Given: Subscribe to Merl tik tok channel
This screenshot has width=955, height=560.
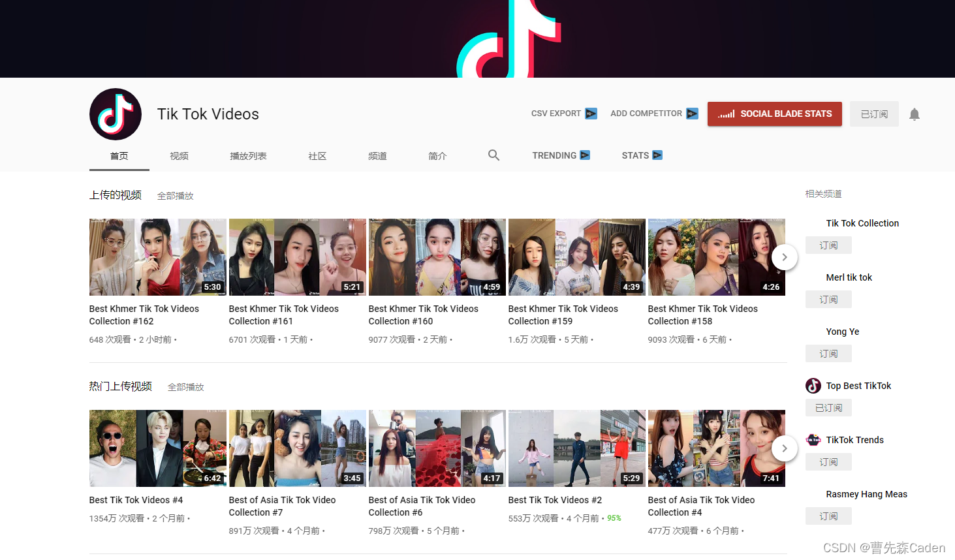Looking at the screenshot, I should [x=828, y=300].
